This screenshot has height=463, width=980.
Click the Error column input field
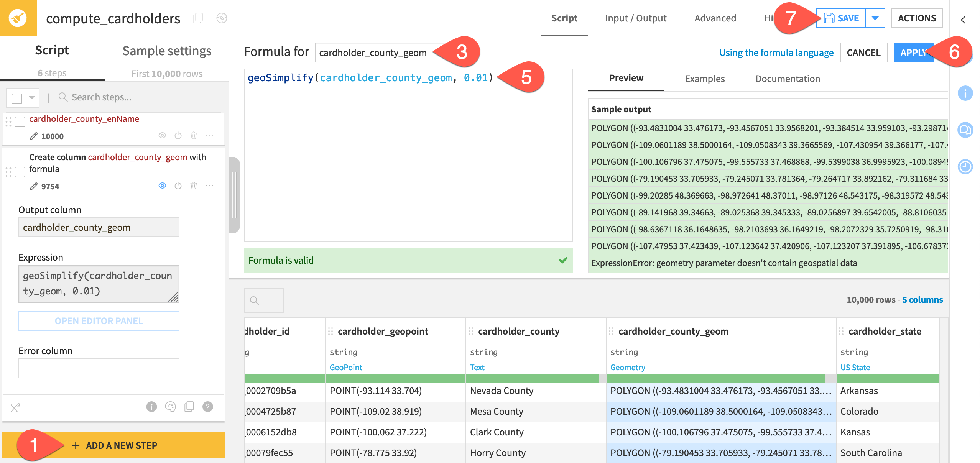[x=99, y=368]
